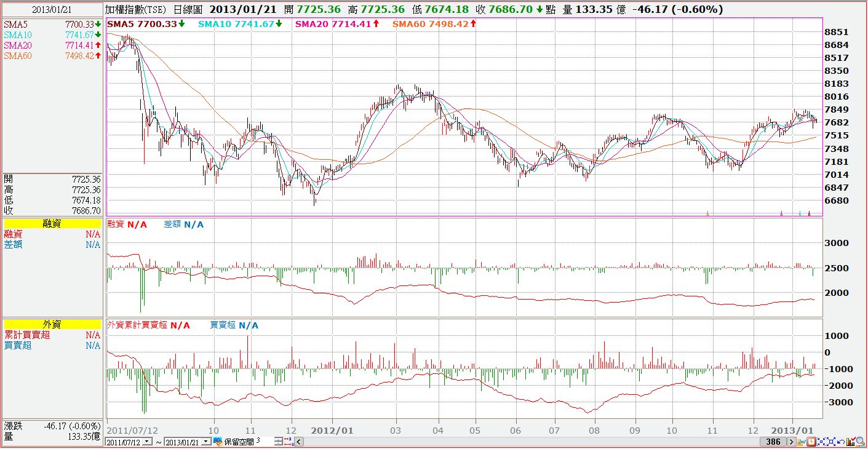This screenshot has height=449, width=868.
Task: Click the scrollbar left arrow button
Action: (x=299, y=442)
